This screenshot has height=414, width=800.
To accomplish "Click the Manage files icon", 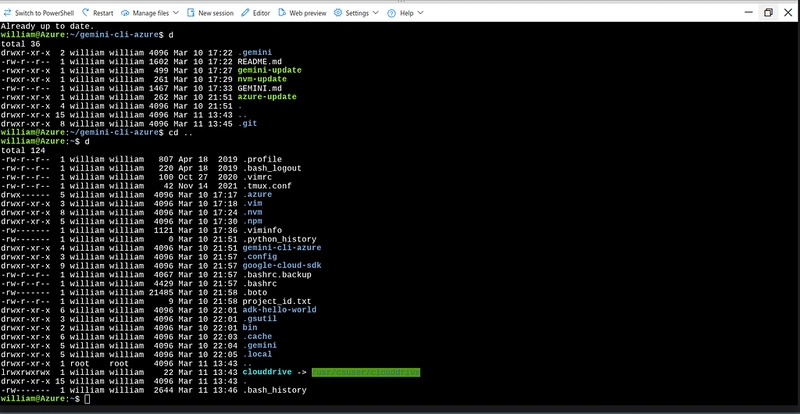I will [x=126, y=13].
